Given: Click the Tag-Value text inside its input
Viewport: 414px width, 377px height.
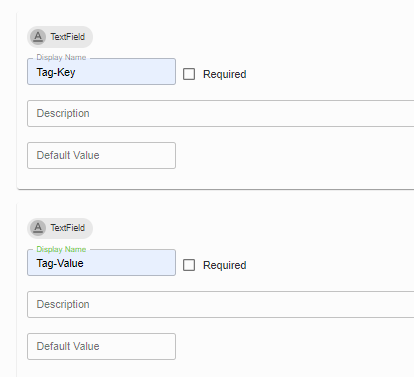Looking at the screenshot, I should click(60, 263).
